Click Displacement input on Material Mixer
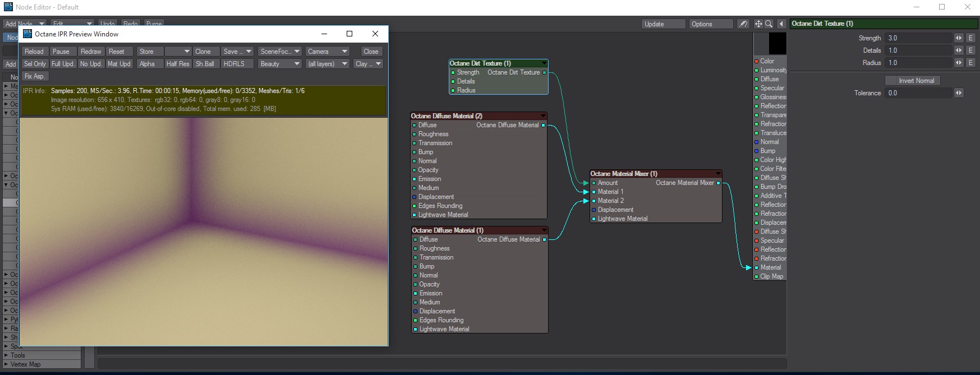The height and width of the screenshot is (375, 980). click(x=594, y=210)
